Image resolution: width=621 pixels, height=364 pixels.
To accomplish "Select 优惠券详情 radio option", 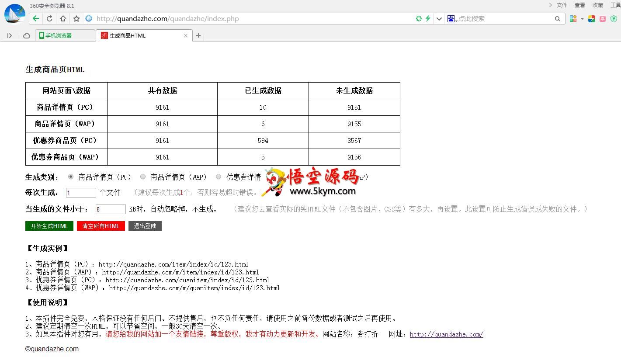I will pyautogui.click(x=219, y=177).
